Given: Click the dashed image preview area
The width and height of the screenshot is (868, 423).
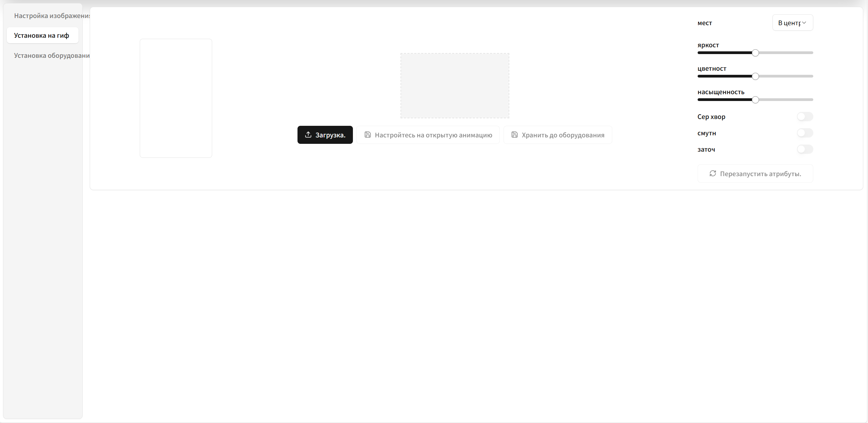Looking at the screenshot, I should click(455, 86).
